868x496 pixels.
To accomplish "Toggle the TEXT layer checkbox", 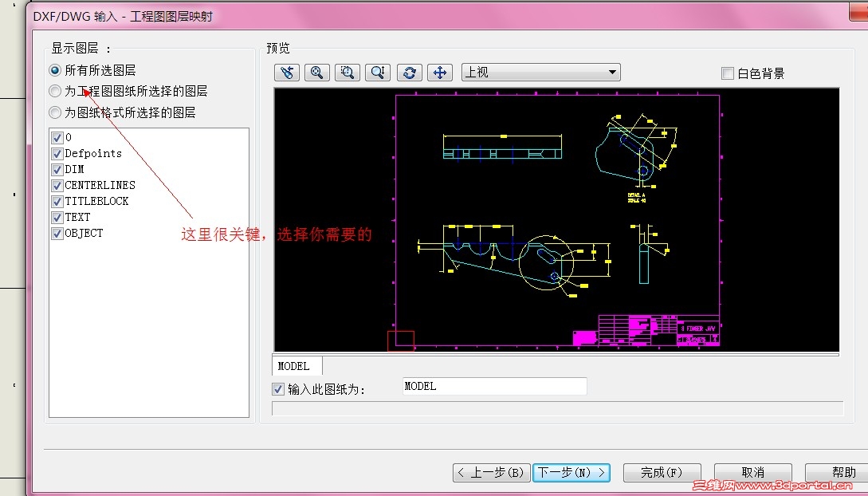I will 57,218.
